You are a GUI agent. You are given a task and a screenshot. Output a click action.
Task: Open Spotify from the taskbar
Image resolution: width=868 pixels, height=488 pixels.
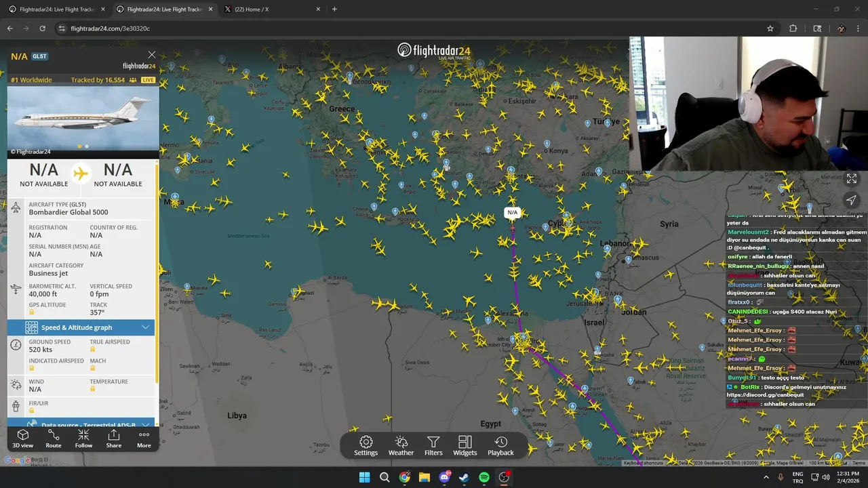484,477
